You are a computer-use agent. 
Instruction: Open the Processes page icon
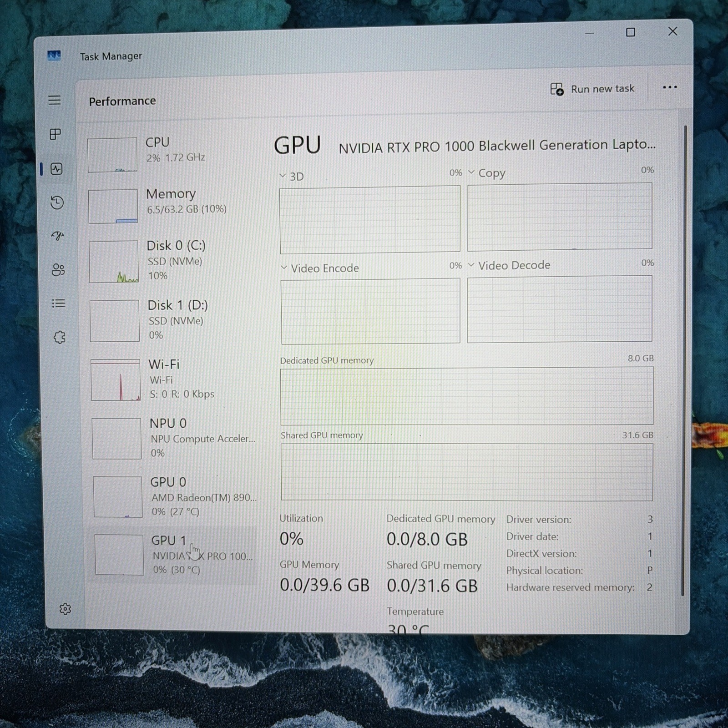coord(55,134)
